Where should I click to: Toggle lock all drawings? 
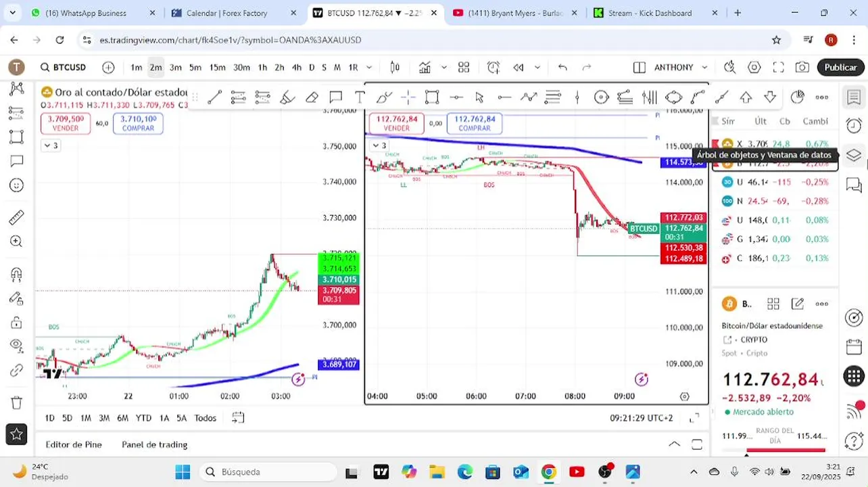[17, 322]
